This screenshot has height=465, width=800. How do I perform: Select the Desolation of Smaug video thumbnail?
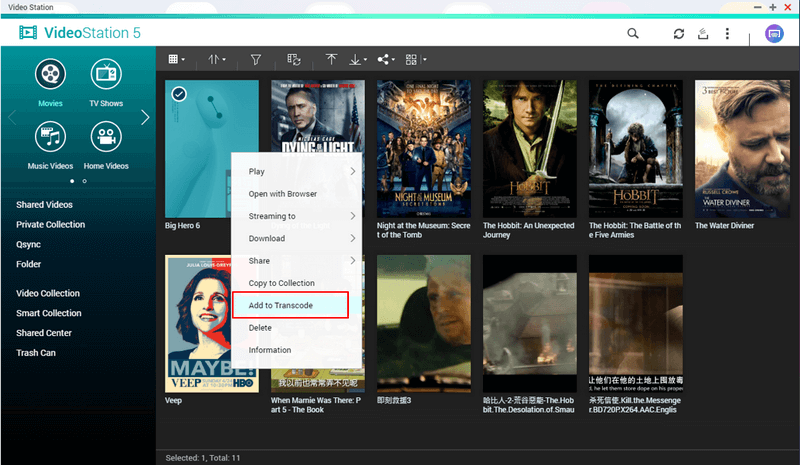[x=530, y=324]
